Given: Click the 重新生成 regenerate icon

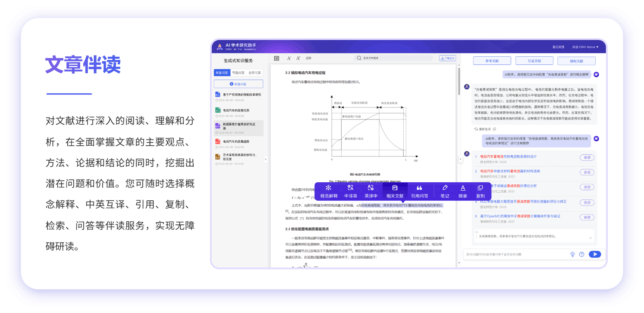Looking at the screenshot, I should pos(476,129).
